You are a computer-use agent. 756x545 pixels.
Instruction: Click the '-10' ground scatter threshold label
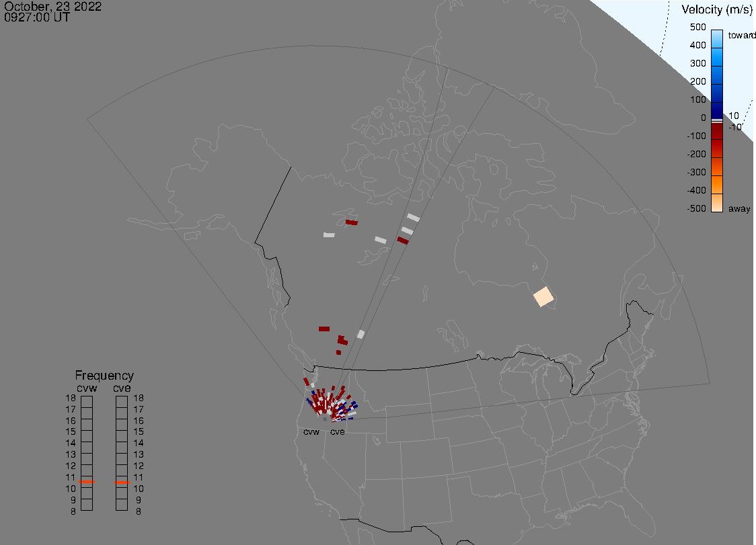(x=734, y=127)
